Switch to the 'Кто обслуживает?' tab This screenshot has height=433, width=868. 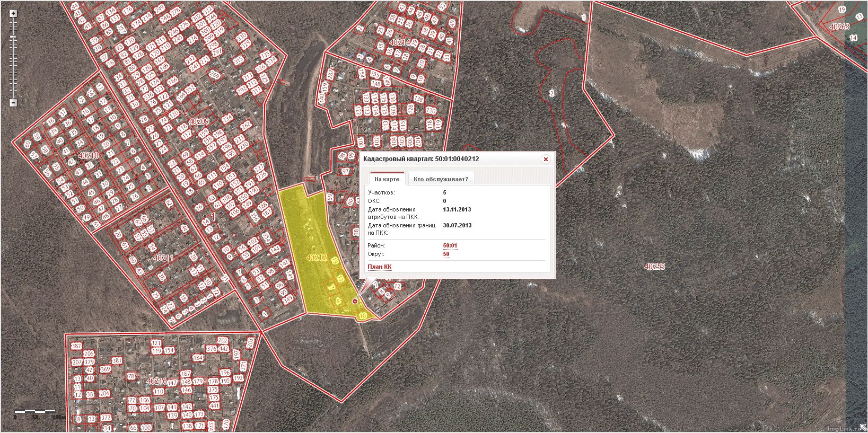tap(441, 179)
